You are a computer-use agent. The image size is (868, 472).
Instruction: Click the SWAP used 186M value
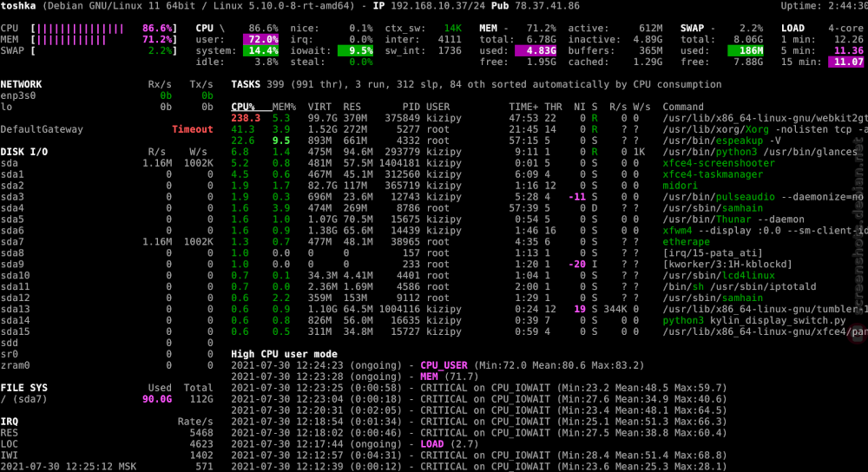click(745, 50)
